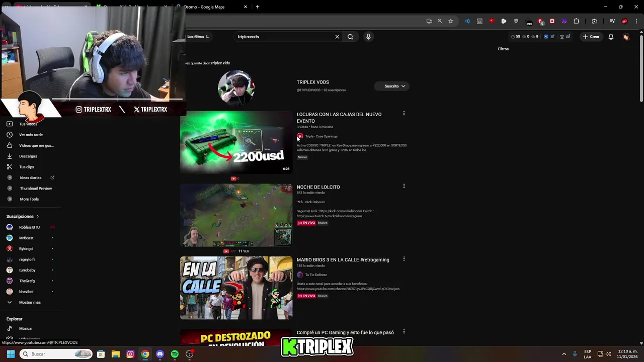Image resolution: width=644 pixels, height=362 pixels.
Task: Open a new browser tab
Action: coord(258,7)
